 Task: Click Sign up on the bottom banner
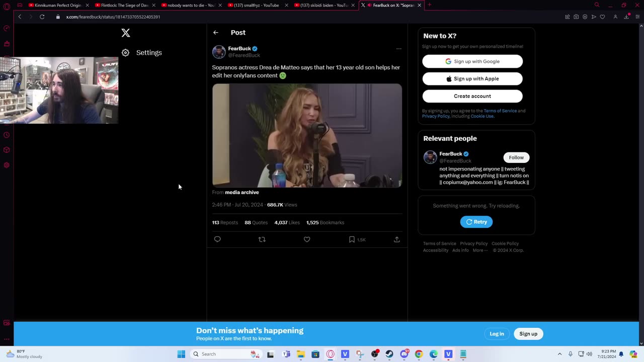[x=528, y=334]
